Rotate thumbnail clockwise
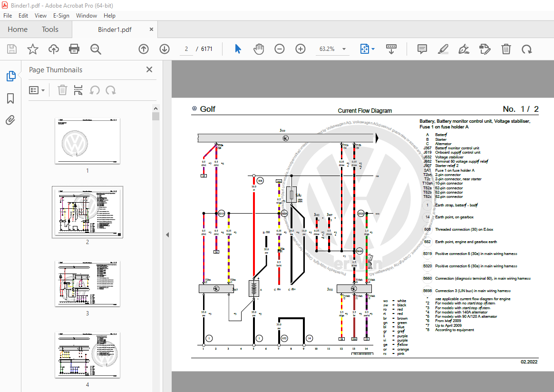 [x=111, y=90]
